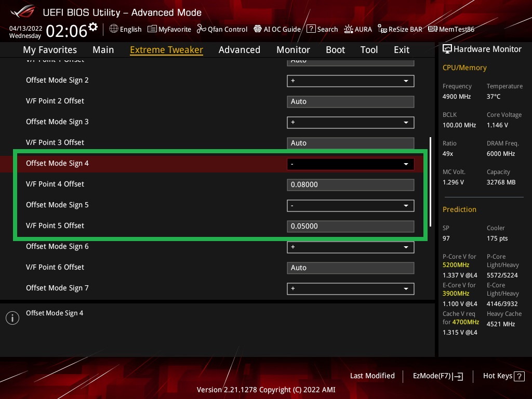Click the 6000 MHz DRAM frequency value
532x399 pixels.
501,154
